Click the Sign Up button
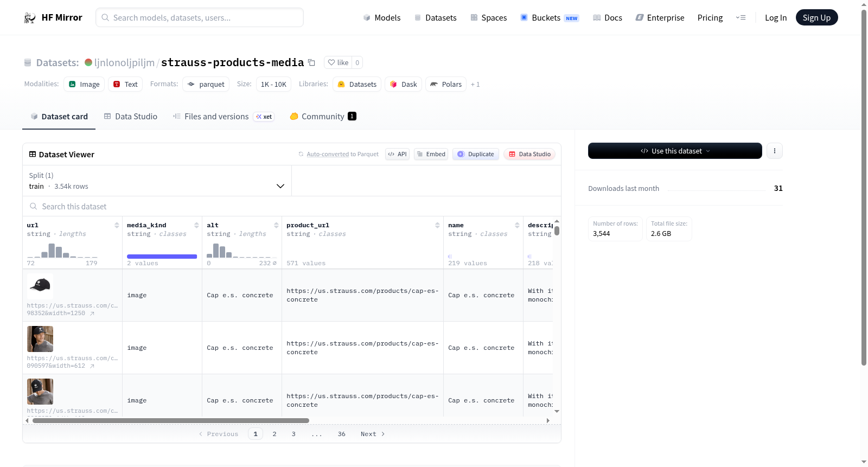Screen dimensions: 868x467 816,17
